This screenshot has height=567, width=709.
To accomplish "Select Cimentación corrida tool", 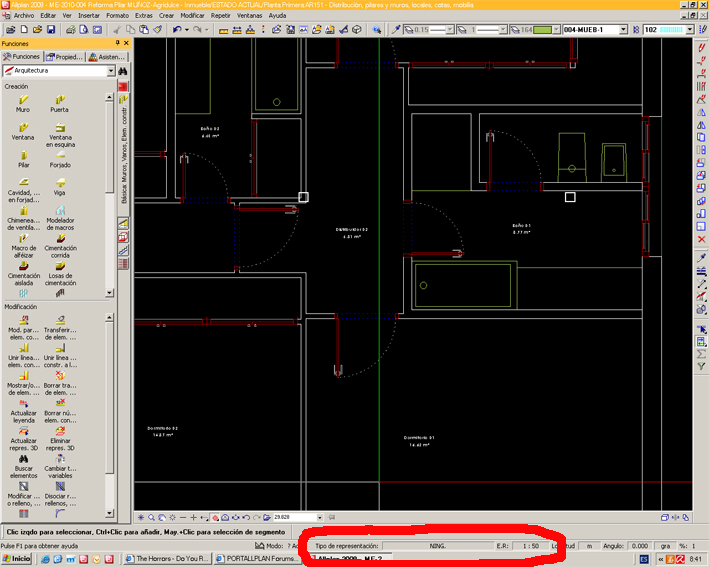I will click(60, 246).
